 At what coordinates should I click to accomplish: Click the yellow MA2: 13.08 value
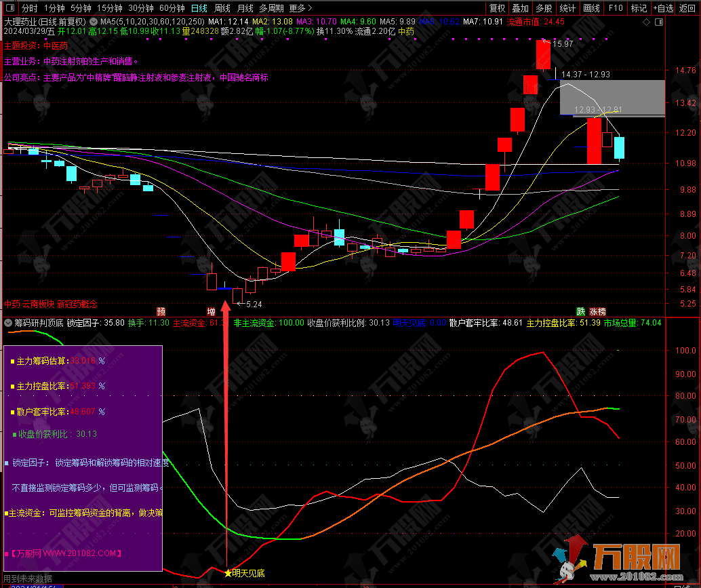(x=273, y=22)
